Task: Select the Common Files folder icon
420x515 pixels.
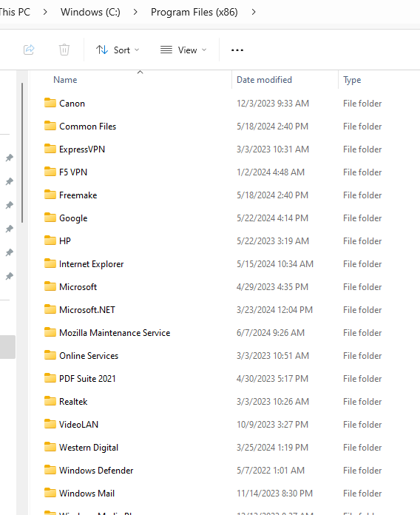Action: click(x=50, y=126)
